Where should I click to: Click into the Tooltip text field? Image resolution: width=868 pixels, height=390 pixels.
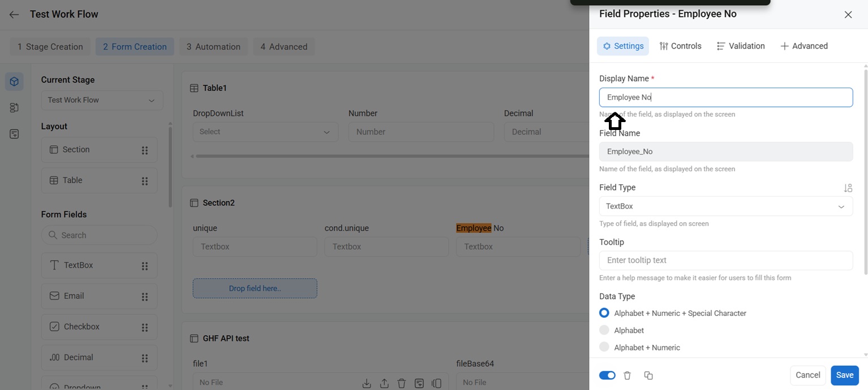[725, 261]
